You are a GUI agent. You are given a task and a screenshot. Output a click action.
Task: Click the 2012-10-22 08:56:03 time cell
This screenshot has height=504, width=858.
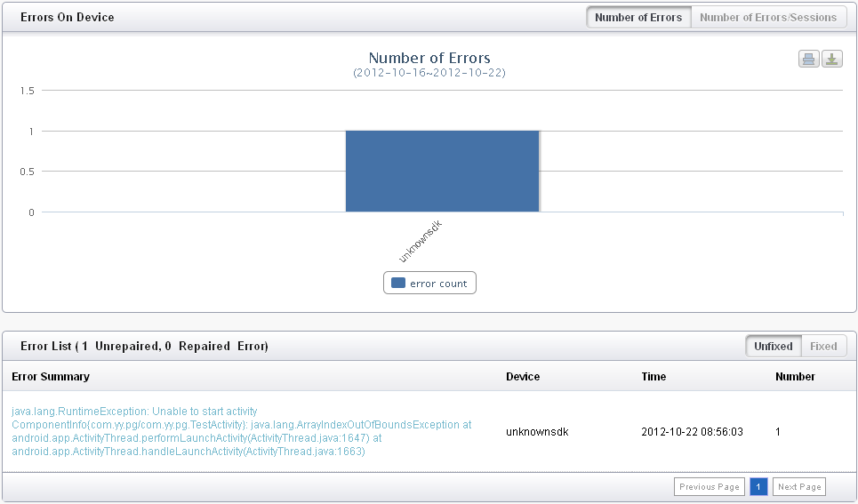[693, 432]
